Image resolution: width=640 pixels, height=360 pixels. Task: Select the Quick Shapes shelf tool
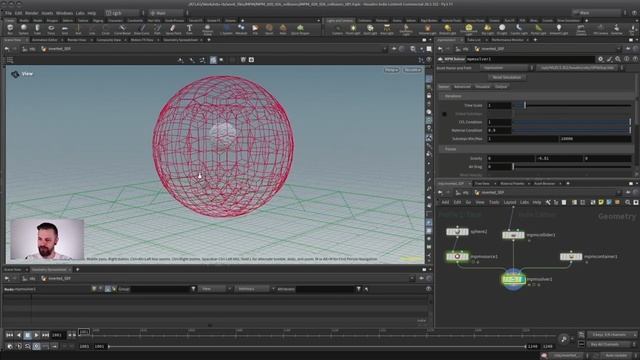tap(300, 29)
